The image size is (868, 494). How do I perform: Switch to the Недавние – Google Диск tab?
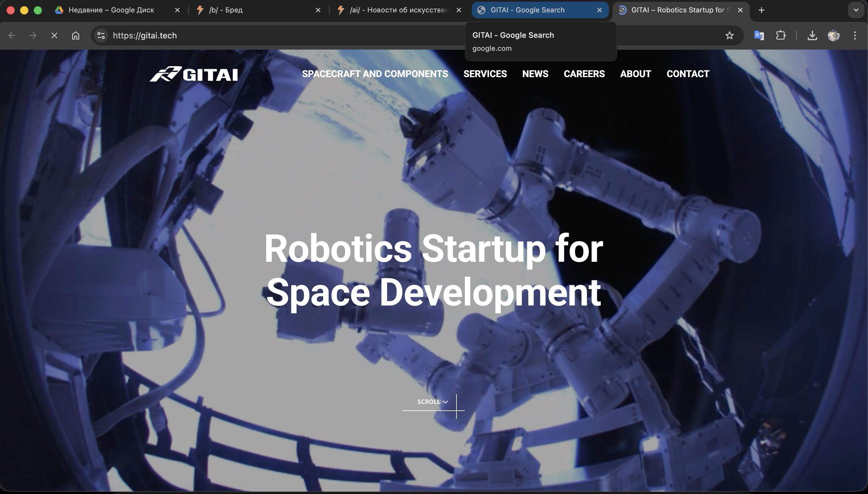[x=111, y=10]
